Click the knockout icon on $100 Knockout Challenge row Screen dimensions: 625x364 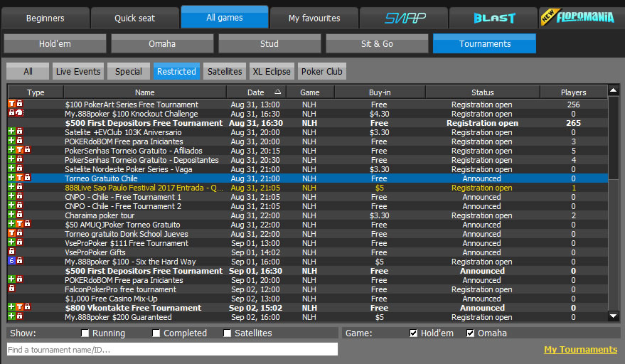click(19, 114)
